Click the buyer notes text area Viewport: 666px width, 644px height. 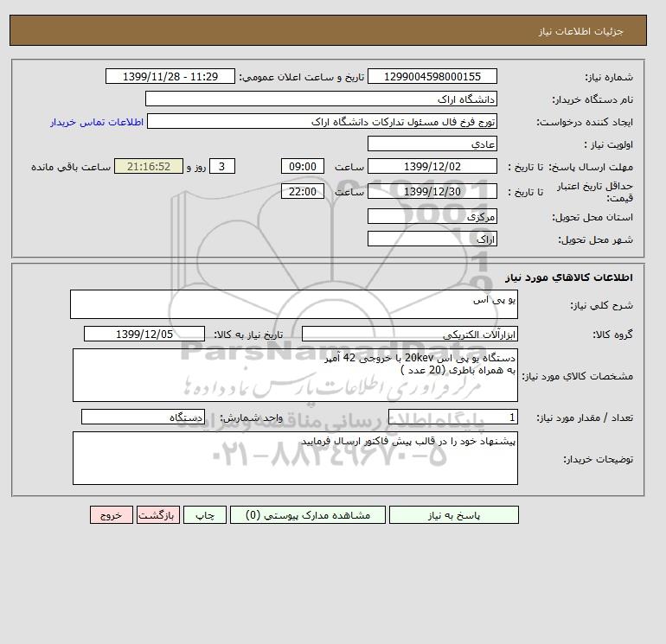click(295, 458)
